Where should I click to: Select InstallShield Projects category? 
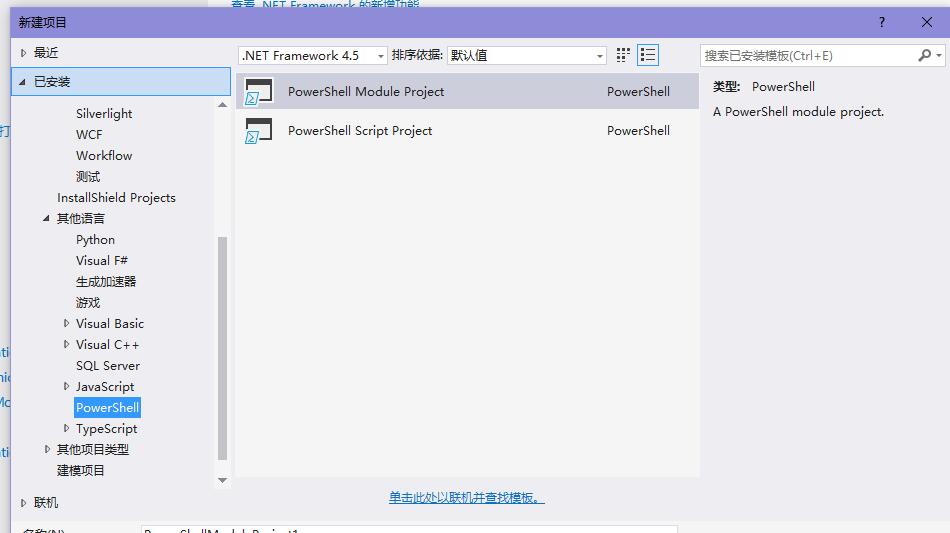pyautogui.click(x=116, y=198)
